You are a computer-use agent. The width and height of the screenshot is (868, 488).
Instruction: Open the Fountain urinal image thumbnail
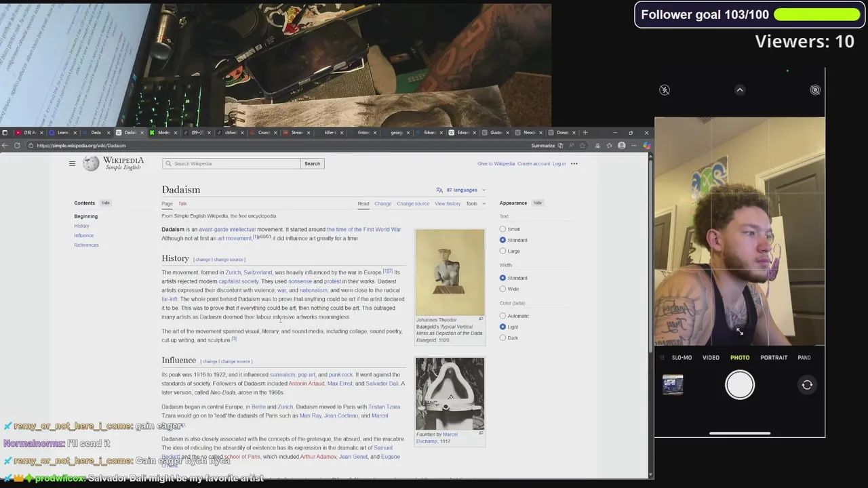coord(450,394)
